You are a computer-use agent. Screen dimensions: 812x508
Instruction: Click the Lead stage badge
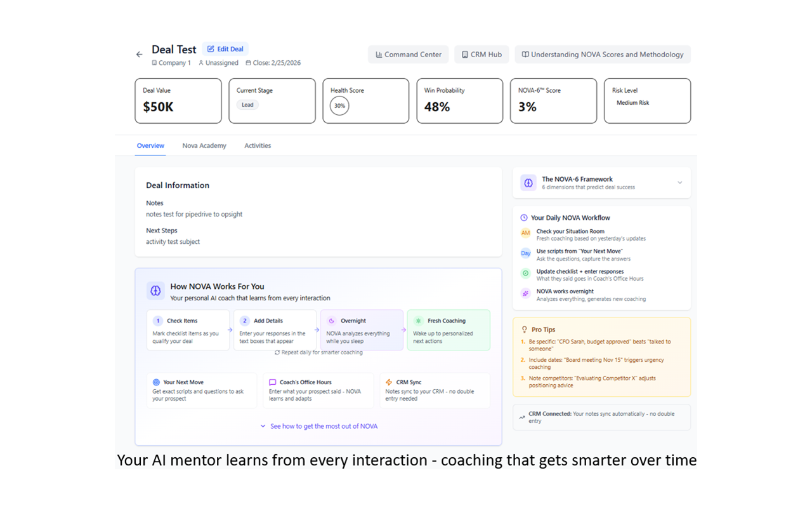(x=247, y=105)
